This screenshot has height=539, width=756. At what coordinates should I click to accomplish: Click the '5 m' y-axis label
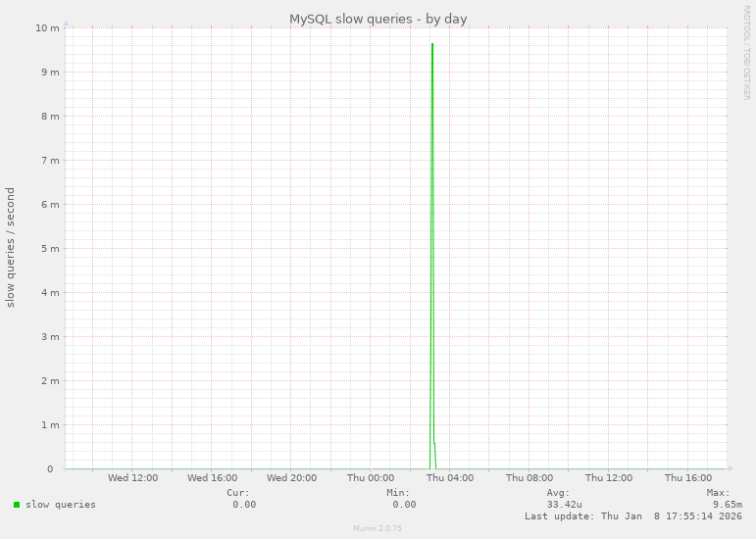point(50,249)
